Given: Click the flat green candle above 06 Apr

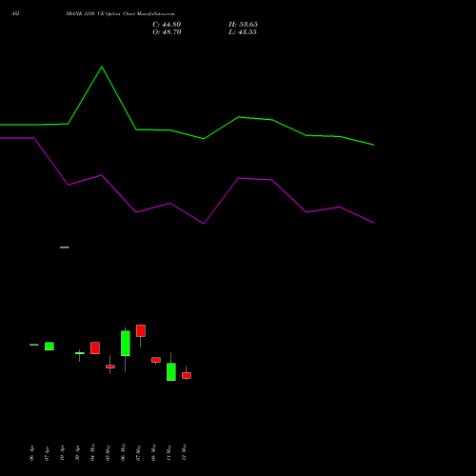Looking at the screenshot, I should click(x=34, y=345).
